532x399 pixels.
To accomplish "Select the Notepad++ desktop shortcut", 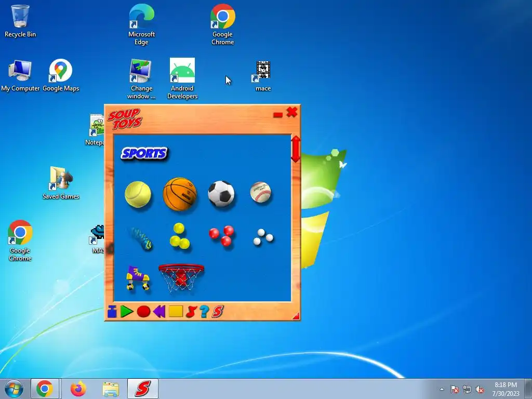I will (x=95, y=130).
